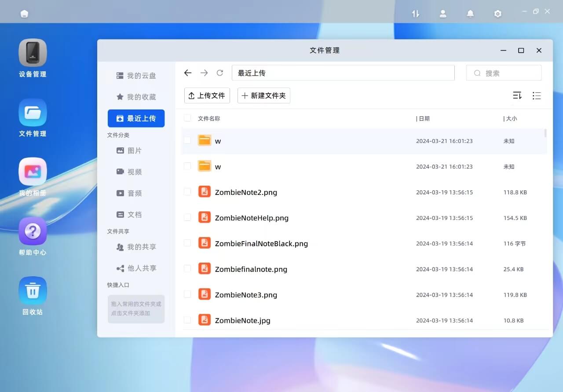Tick the checkbox for ZombieNote2.png
This screenshot has height=392, width=563.
187,192
